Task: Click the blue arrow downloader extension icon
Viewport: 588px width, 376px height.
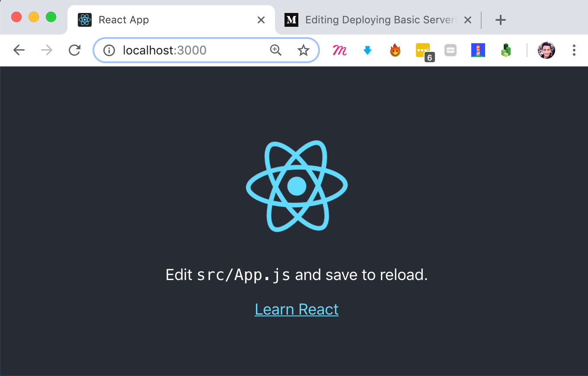Action: [x=367, y=50]
